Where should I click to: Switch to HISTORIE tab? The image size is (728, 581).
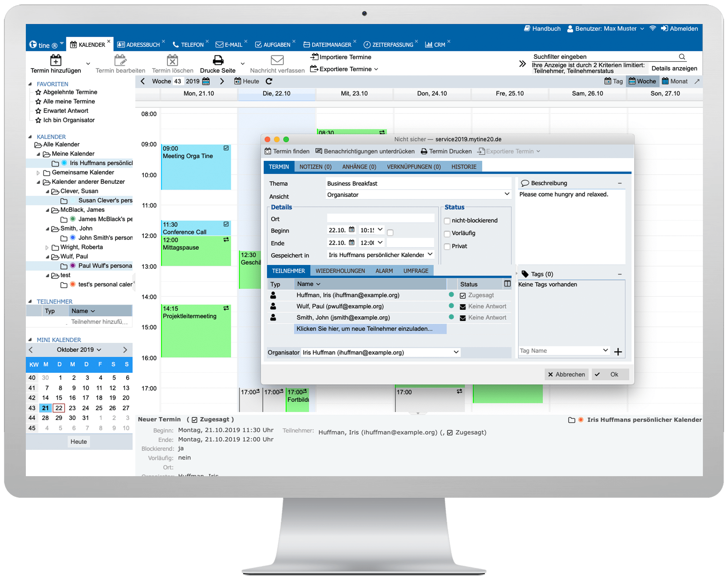464,167
